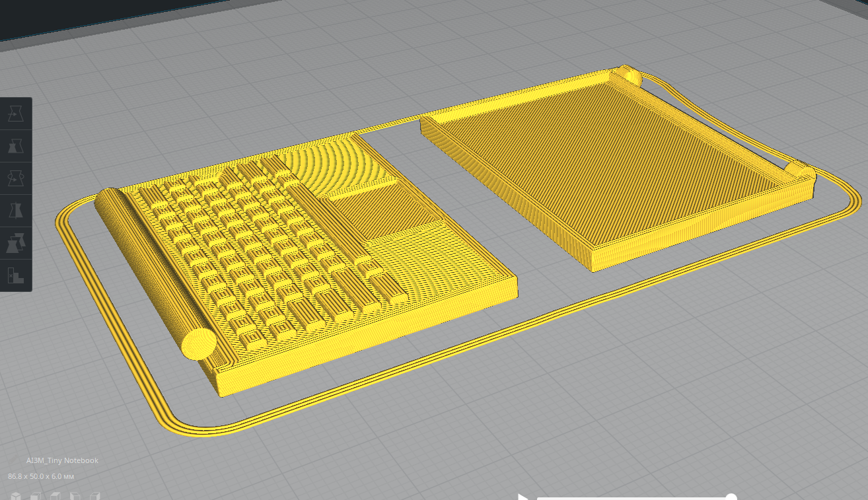Select the Mirror tool
Image resolution: width=868 pixels, height=500 pixels.
[x=15, y=211]
